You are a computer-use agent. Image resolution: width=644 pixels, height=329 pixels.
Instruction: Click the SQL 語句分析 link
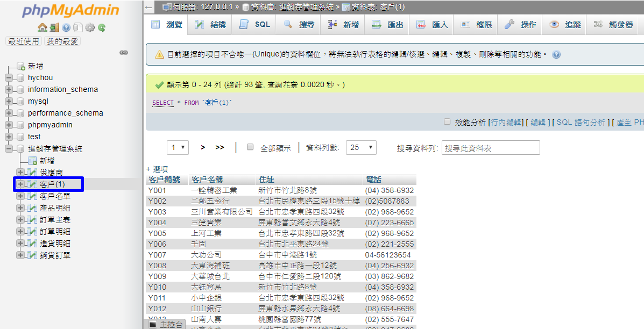tap(581, 121)
